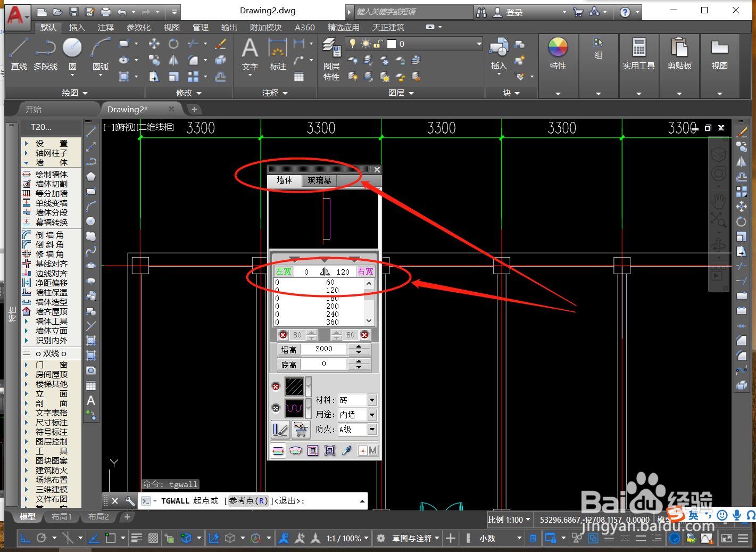This screenshot has height=552, width=756.
Task: Click the print icon in quick access toolbar
Action: tap(106, 12)
